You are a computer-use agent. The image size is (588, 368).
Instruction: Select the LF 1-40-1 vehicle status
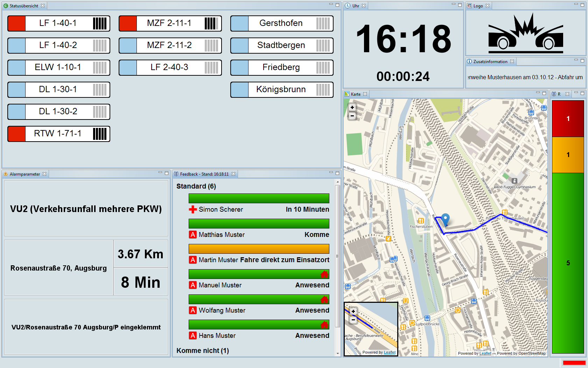click(59, 23)
